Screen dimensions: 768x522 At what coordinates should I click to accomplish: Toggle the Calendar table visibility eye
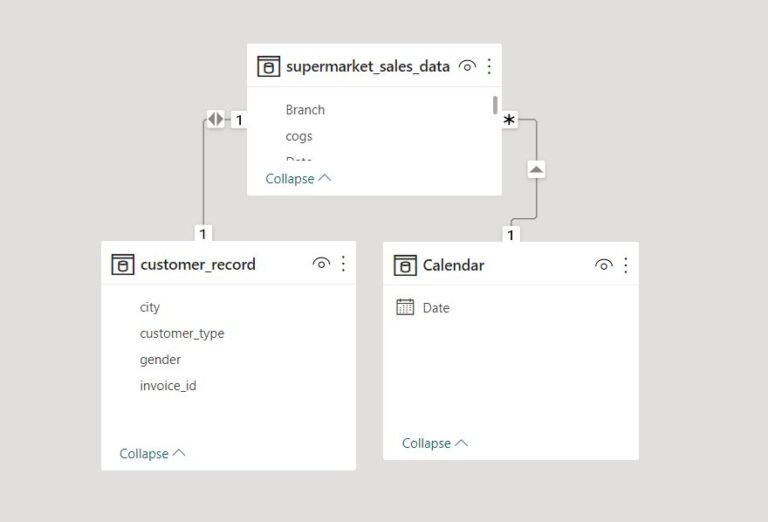point(604,265)
